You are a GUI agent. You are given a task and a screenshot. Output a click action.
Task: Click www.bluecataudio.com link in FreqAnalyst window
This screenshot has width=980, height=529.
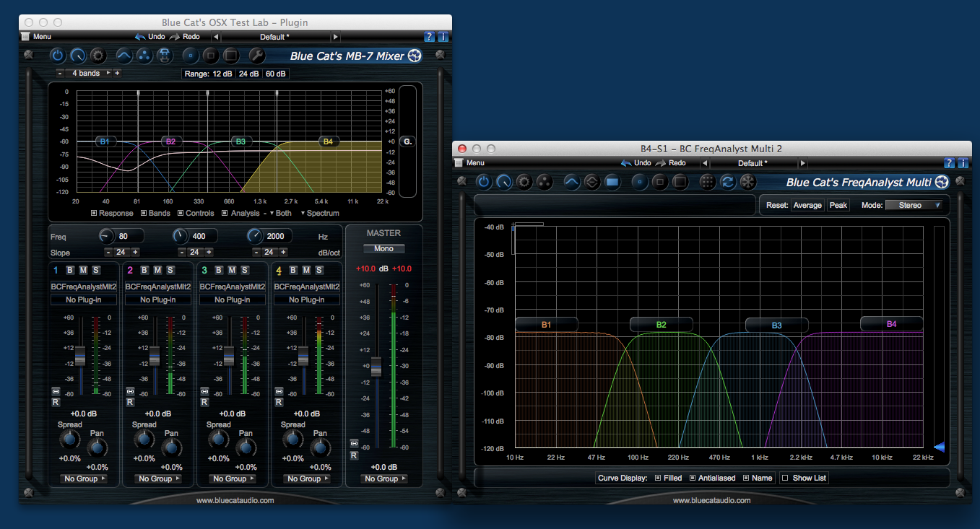pos(711,500)
